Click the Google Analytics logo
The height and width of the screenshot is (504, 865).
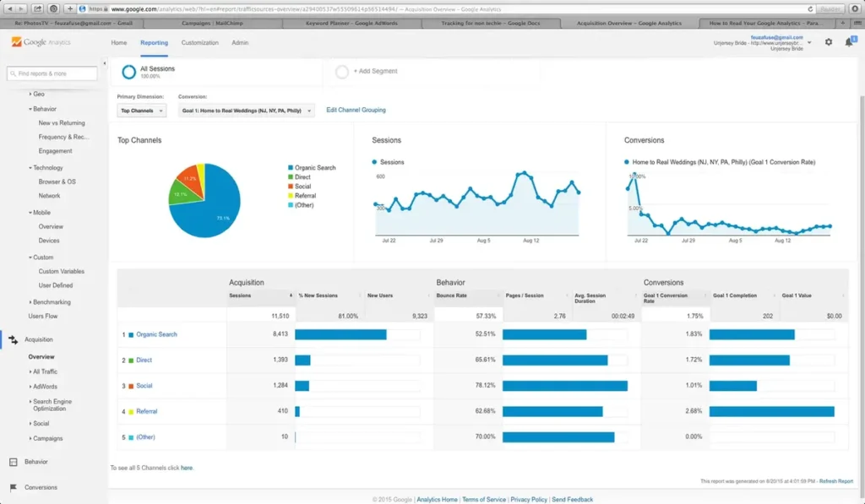pyautogui.click(x=42, y=42)
